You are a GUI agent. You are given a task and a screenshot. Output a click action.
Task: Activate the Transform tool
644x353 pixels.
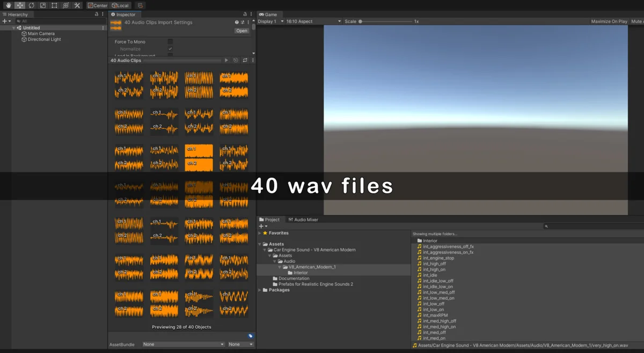[65, 5]
